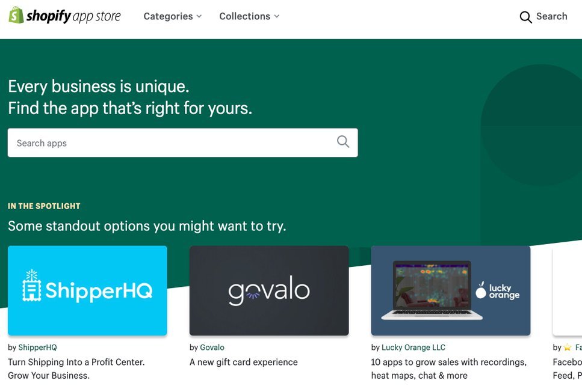
Task: Click into the Search apps input field
Action: coord(182,142)
